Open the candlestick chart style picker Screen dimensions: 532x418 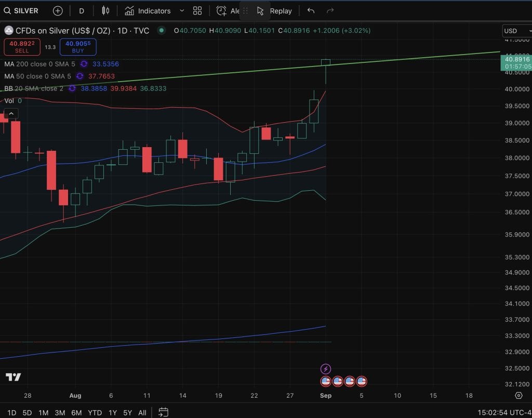pyautogui.click(x=105, y=11)
